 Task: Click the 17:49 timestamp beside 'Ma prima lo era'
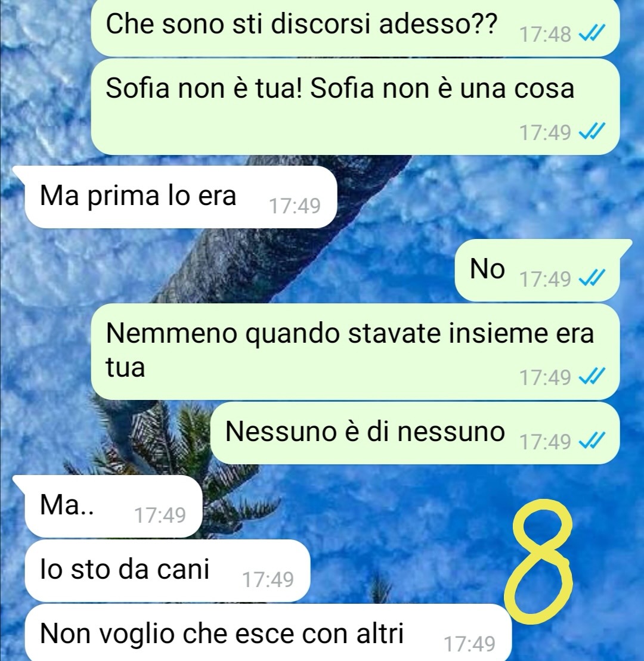(x=295, y=206)
